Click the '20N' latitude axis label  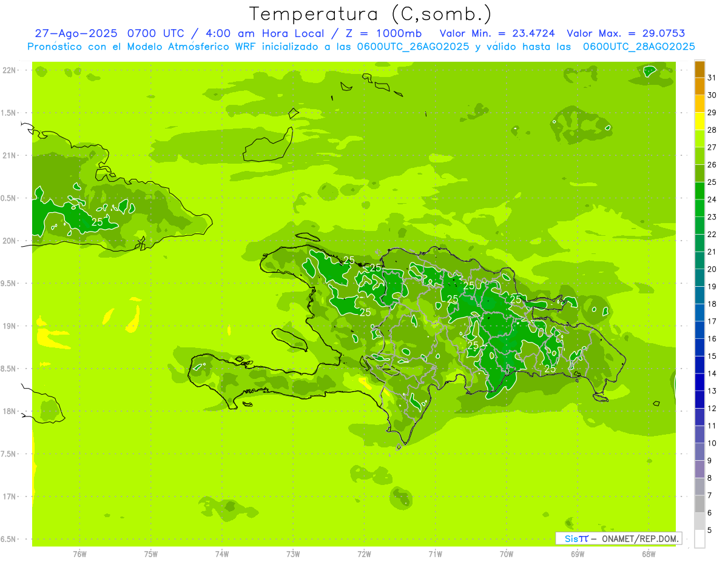10,241
